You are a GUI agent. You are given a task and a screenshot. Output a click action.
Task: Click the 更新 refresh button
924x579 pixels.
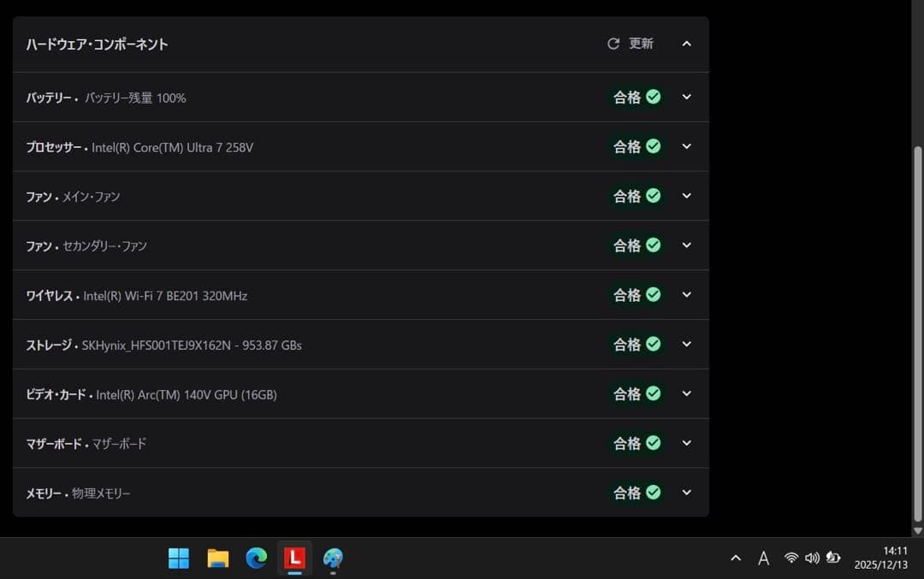point(631,44)
